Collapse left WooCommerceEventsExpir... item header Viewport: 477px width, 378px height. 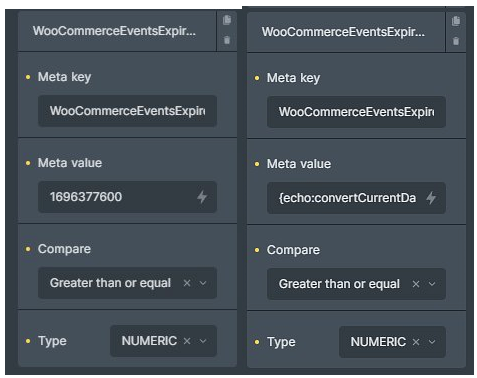coord(117,31)
